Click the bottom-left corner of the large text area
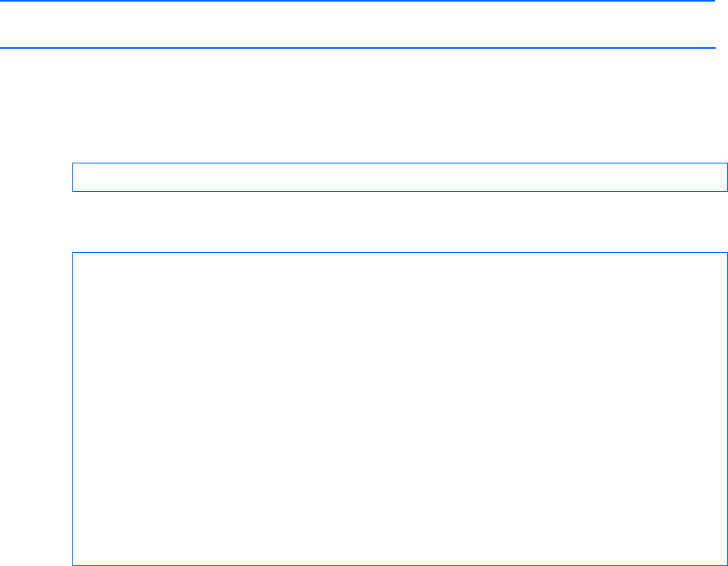728x566 pixels. pyautogui.click(x=76, y=561)
